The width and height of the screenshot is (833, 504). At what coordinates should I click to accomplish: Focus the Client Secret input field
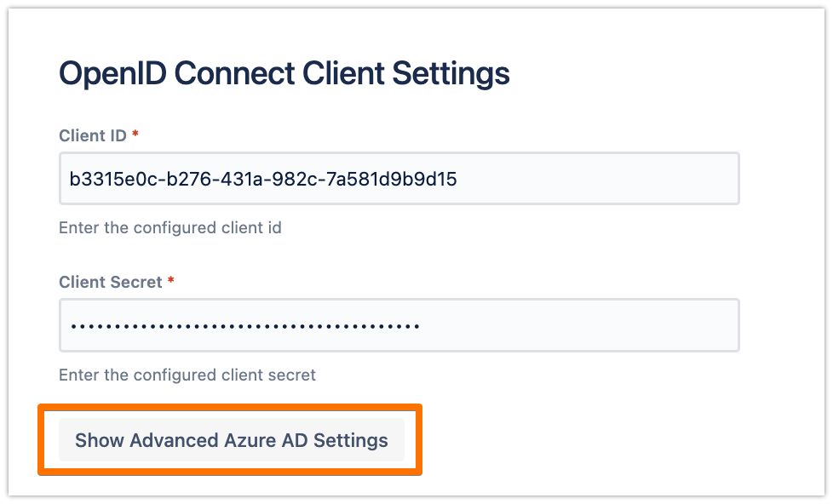click(399, 325)
